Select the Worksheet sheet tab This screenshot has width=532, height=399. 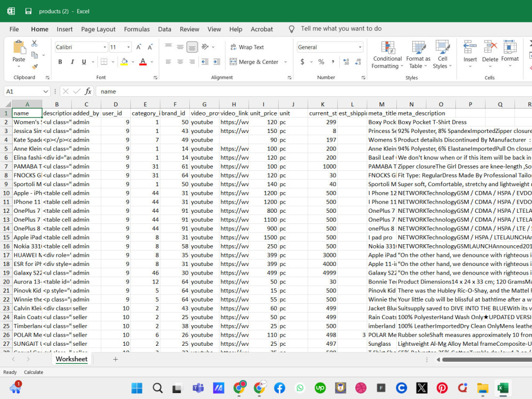[x=72, y=359]
